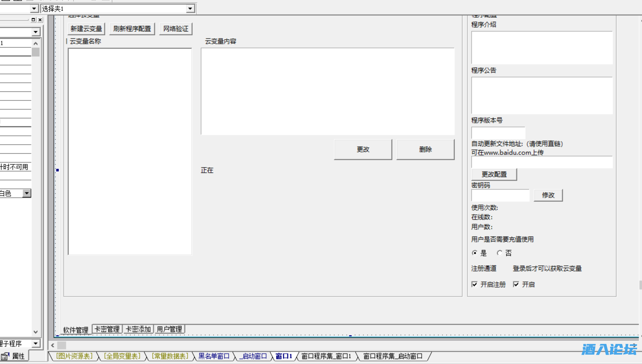The height and width of the screenshot is (364, 642).
Task: Toggle the 开启注册 checkbox
Action: click(474, 284)
